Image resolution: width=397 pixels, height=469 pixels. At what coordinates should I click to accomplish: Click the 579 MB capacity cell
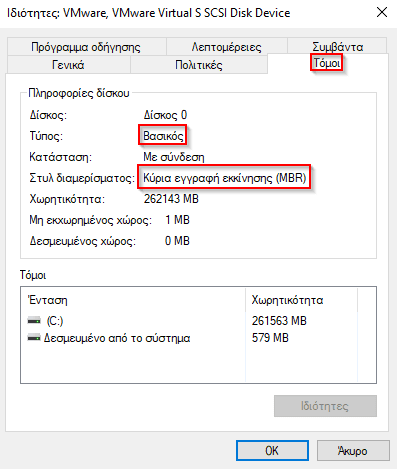(270, 338)
